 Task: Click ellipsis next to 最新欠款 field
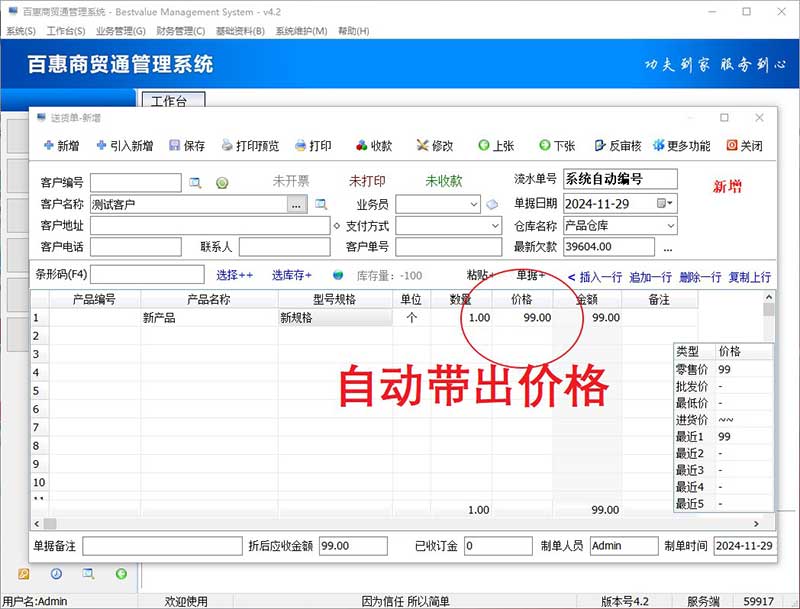click(x=668, y=248)
